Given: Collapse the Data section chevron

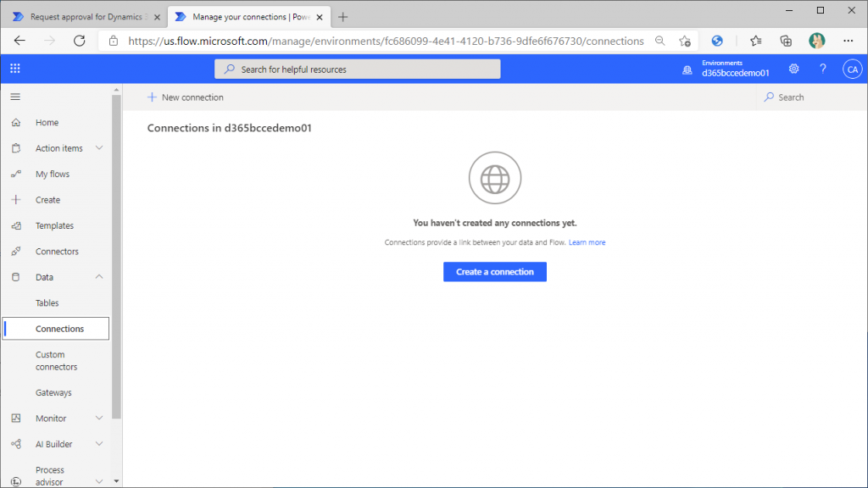Looking at the screenshot, I should pos(99,277).
